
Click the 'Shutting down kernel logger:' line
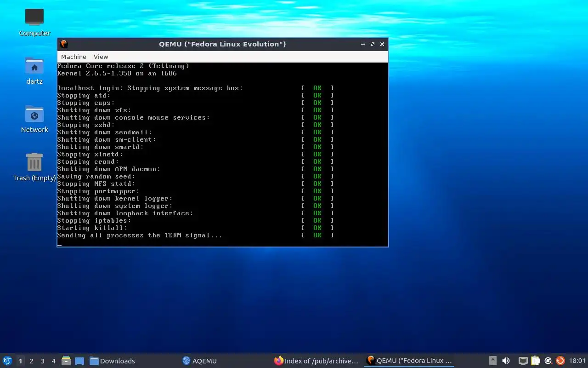tap(115, 198)
